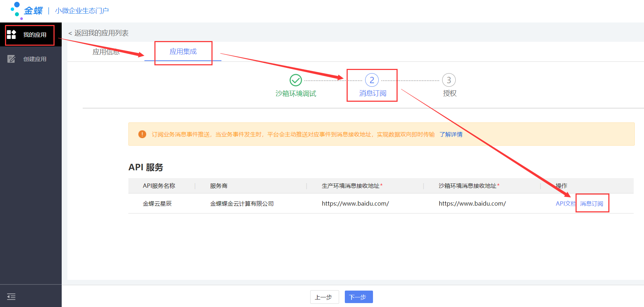Click the orange warning info icon

[142, 134]
